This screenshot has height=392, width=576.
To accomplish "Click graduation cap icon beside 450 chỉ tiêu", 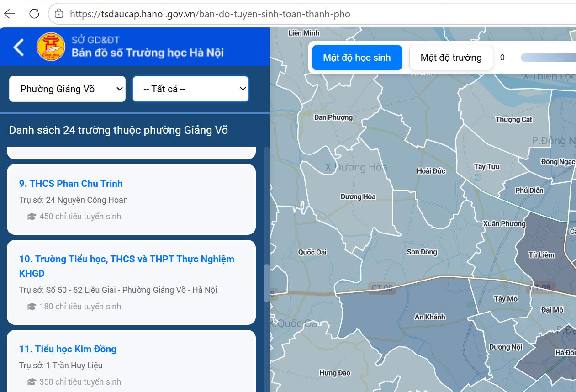I will [32, 217].
